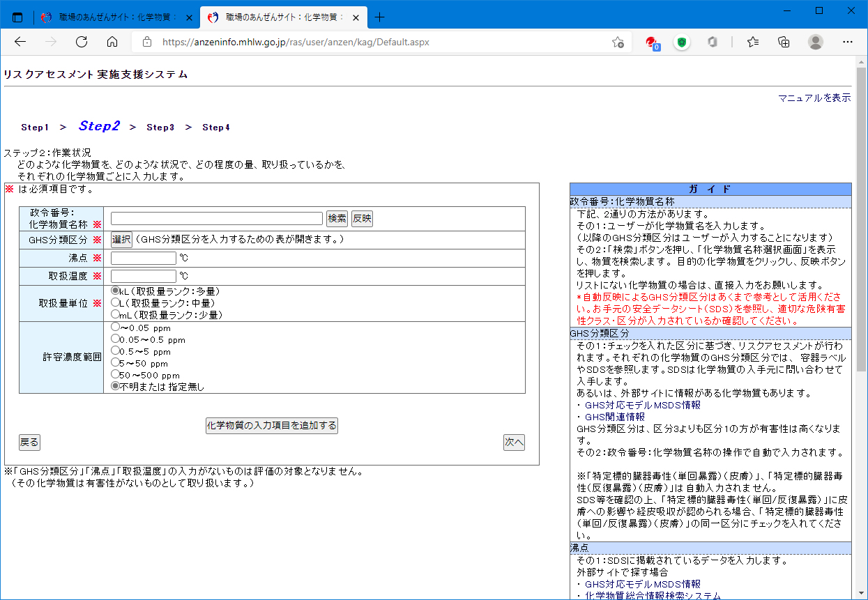Select the 50～500 ppm radio option
Screen dimensions: 868x600
click(116, 374)
